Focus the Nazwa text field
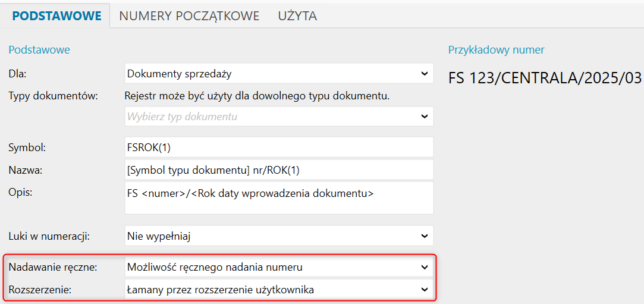Screen dimensions: 644x304 click(279, 170)
